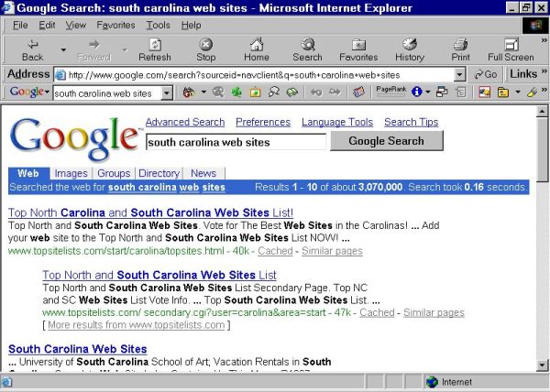Open the Forward button history dropdown arrow
550x392 pixels.
(125, 49)
